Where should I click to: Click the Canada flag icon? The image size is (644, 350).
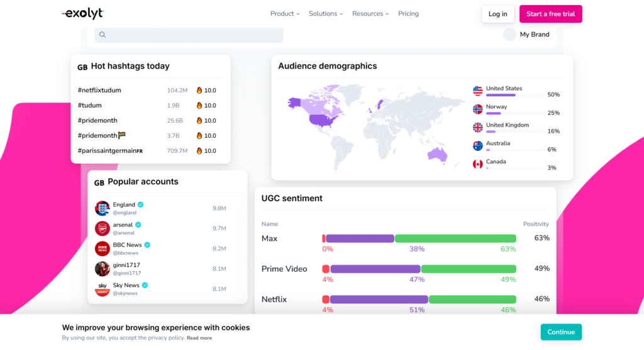pos(478,164)
